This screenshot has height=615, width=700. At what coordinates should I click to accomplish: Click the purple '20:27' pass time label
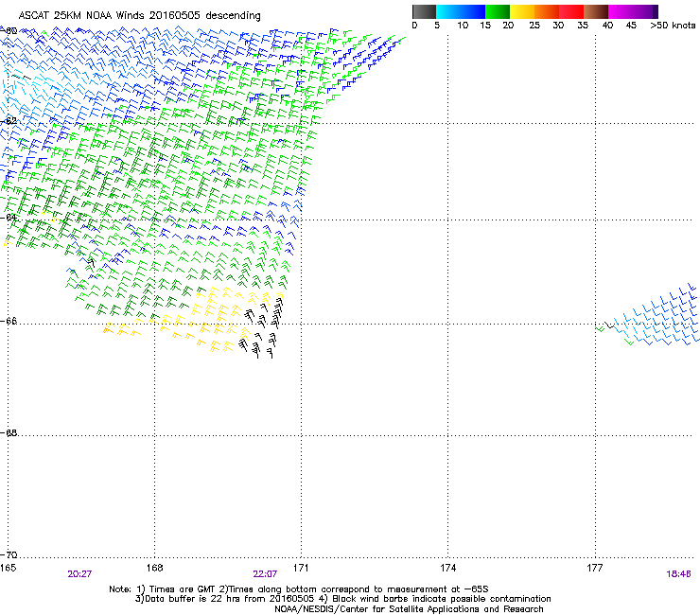(79, 574)
